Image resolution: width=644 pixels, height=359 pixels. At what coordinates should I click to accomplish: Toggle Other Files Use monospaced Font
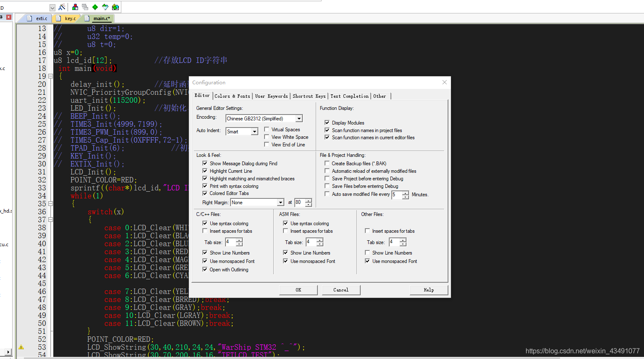point(367,261)
